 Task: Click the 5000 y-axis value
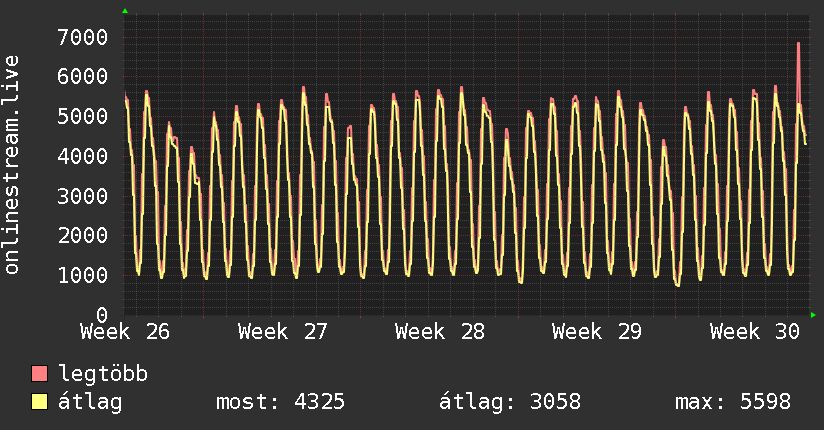coord(83,116)
